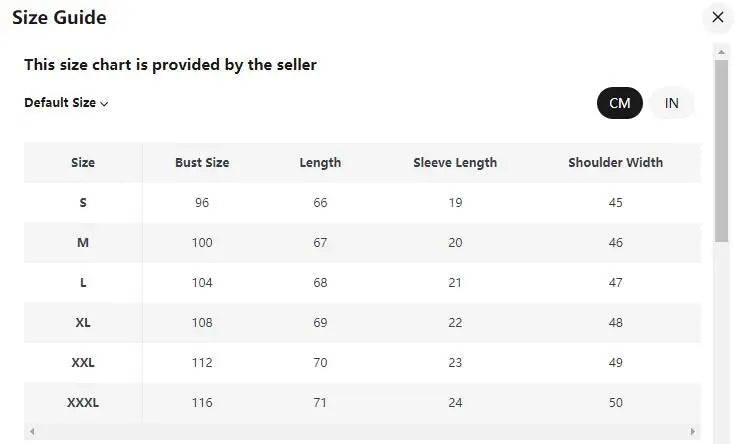Select the S size row label
Screen dimensions: 735x444
coord(83,202)
